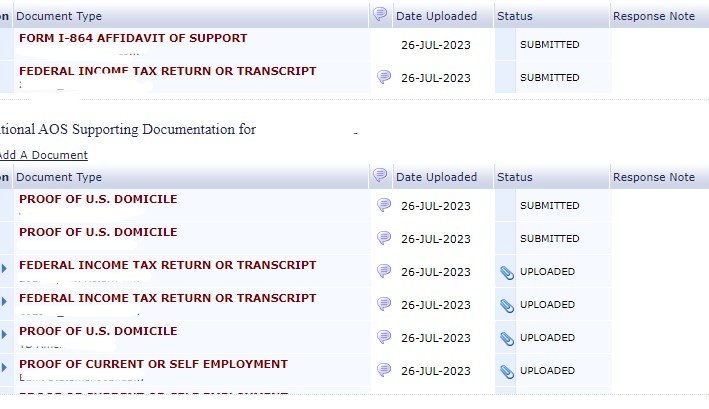Open Form I-864 Affidavit of Support document
Screen dimensions: 709x409
pyautogui.click(x=133, y=38)
